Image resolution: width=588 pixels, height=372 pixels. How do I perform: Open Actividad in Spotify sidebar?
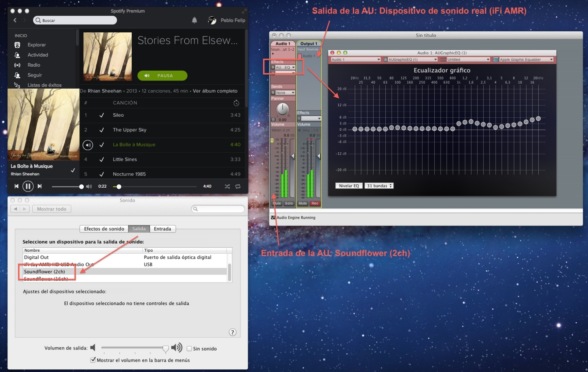tap(38, 55)
